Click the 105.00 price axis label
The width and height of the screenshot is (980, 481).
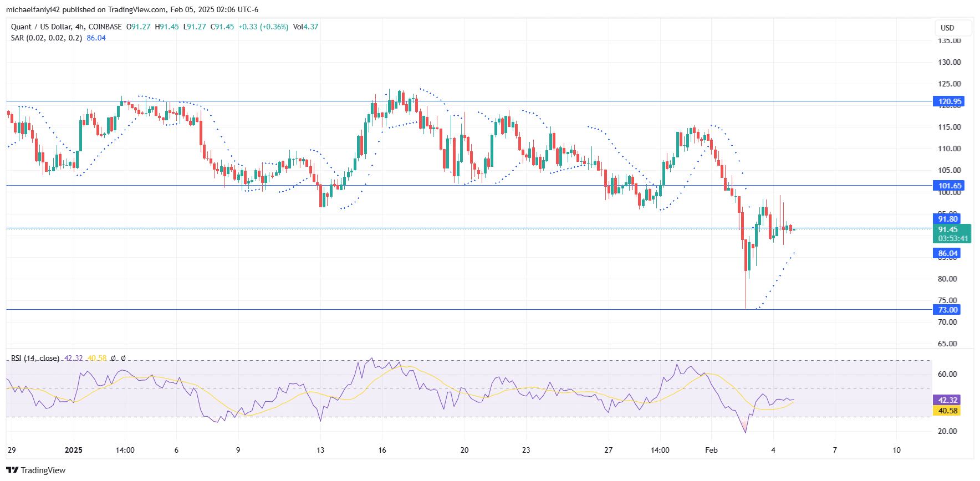click(x=949, y=170)
